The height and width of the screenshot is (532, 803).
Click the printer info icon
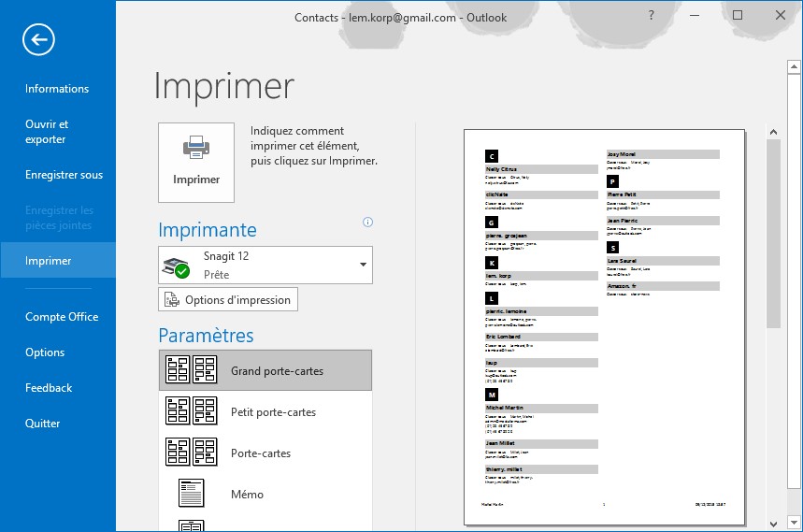pyautogui.click(x=367, y=223)
